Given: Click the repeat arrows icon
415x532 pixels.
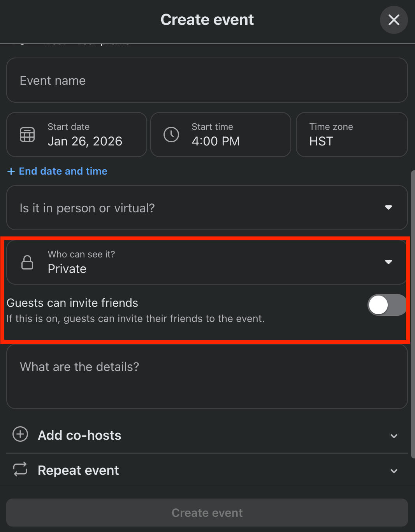Looking at the screenshot, I should (x=20, y=469).
